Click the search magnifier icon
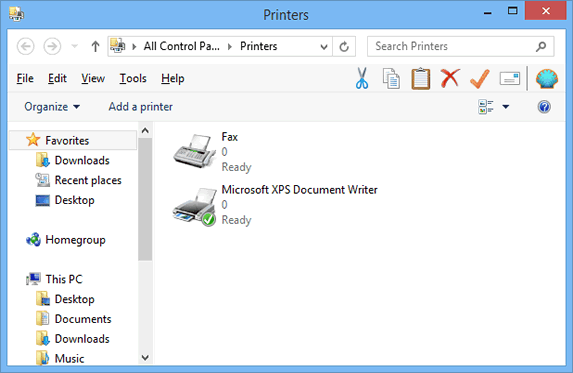Screen dimensions: 573x373 541,46
